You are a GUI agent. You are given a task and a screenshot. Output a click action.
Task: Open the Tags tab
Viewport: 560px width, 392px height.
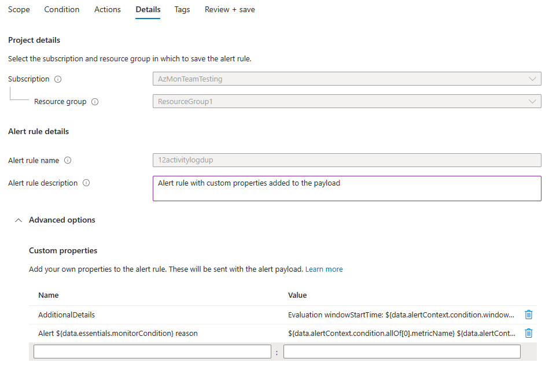tap(182, 9)
